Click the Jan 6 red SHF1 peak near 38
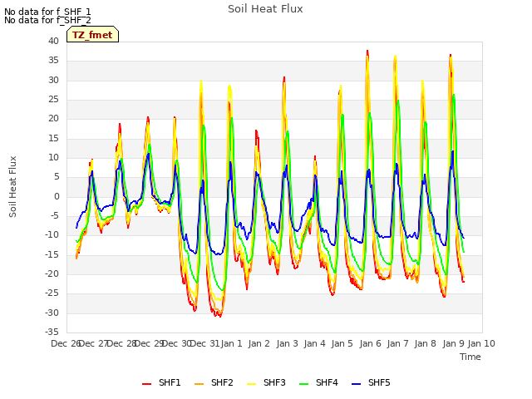 367,52
